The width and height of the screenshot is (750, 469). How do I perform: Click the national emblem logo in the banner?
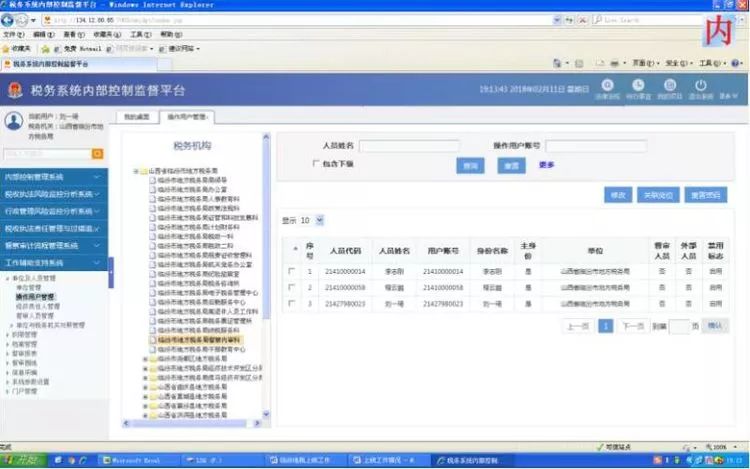click(x=16, y=90)
